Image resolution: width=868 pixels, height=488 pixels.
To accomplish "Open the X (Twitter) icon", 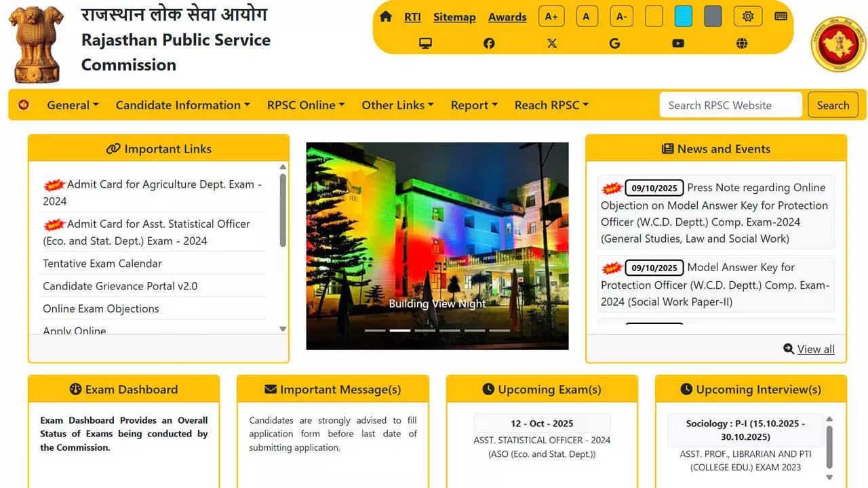I will coord(552,43).
